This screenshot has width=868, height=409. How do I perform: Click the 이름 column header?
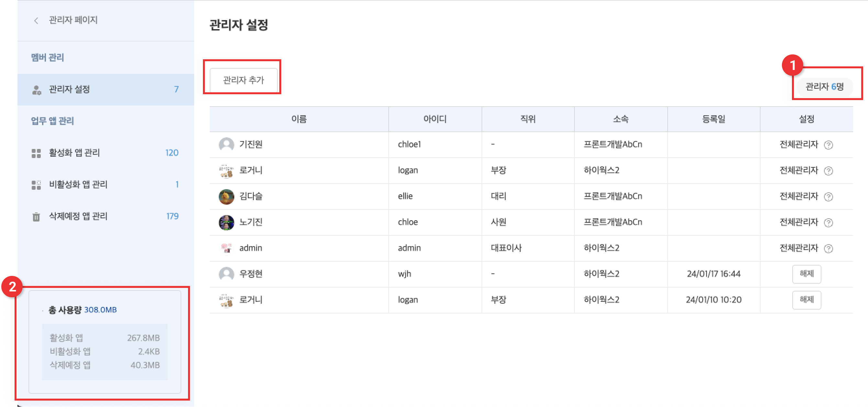pyautogui.click(x=299, y=119)
